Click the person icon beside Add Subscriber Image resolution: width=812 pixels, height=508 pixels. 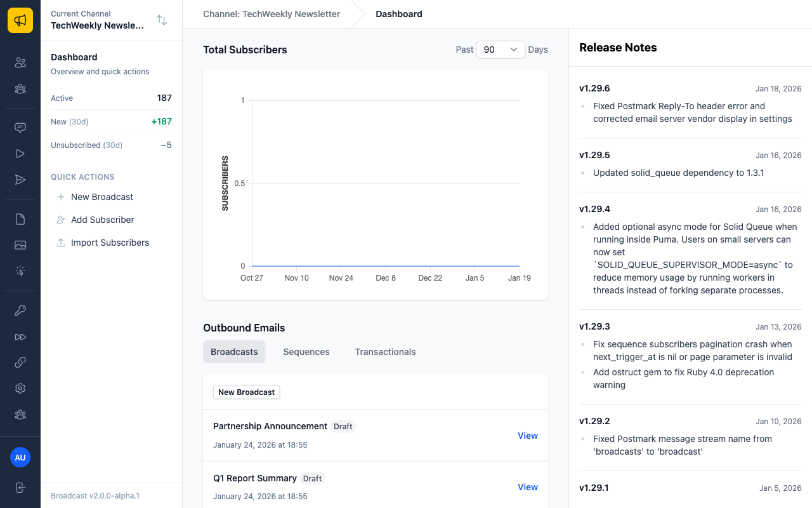(x=61, y=220)
